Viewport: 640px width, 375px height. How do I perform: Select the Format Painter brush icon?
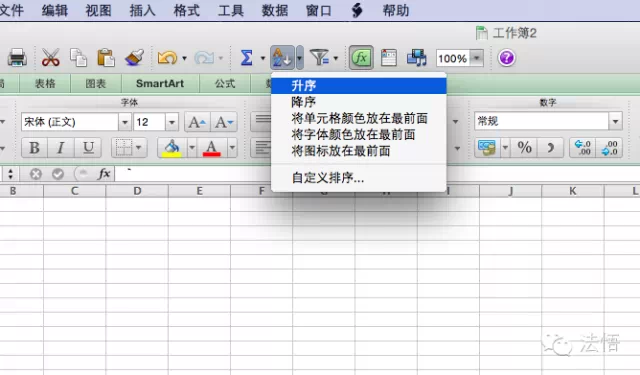click(134, 58)
